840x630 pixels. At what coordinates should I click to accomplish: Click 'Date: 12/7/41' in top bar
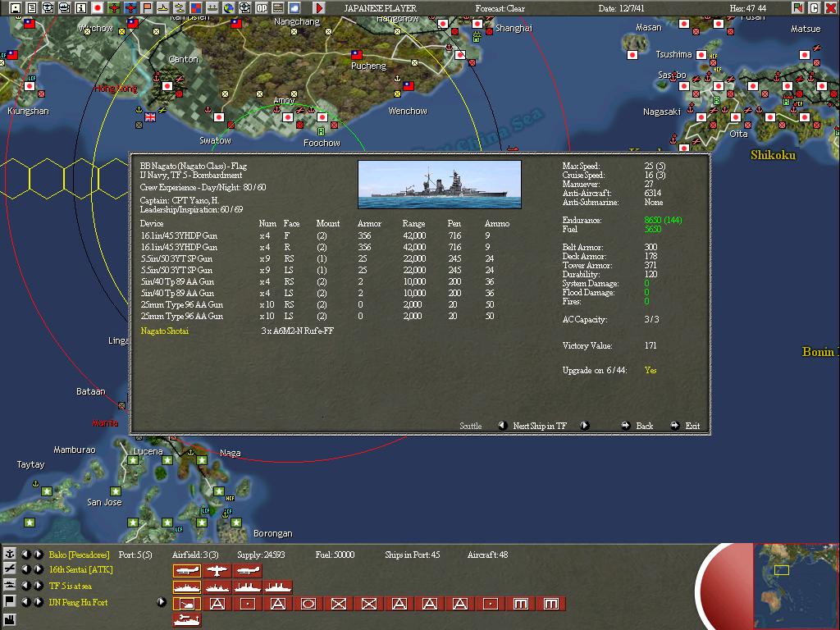click(x=622, y=8)
